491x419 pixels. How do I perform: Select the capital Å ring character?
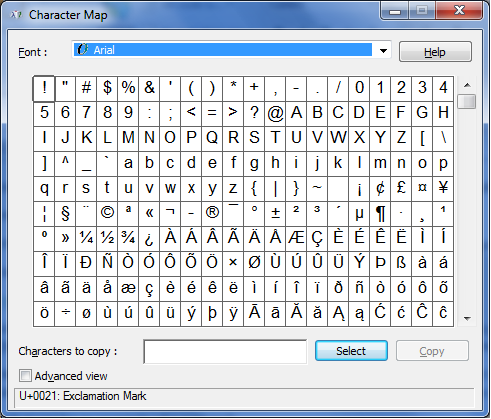(x=275, y=239)
